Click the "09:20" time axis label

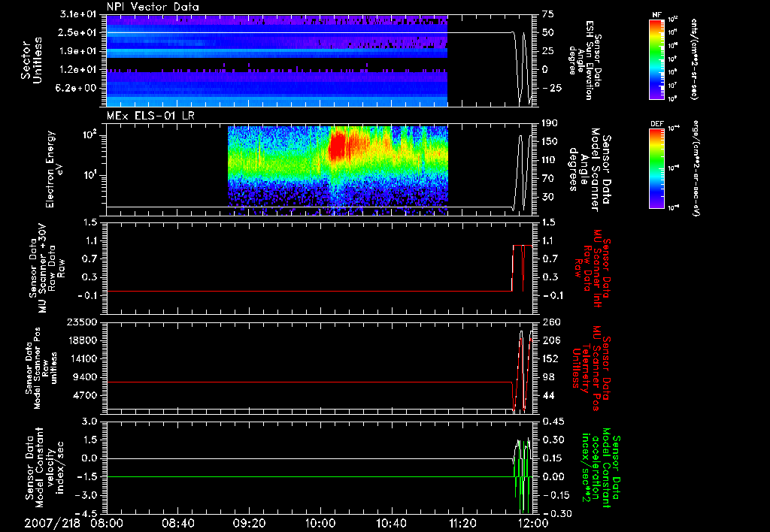tap(249, 524)
